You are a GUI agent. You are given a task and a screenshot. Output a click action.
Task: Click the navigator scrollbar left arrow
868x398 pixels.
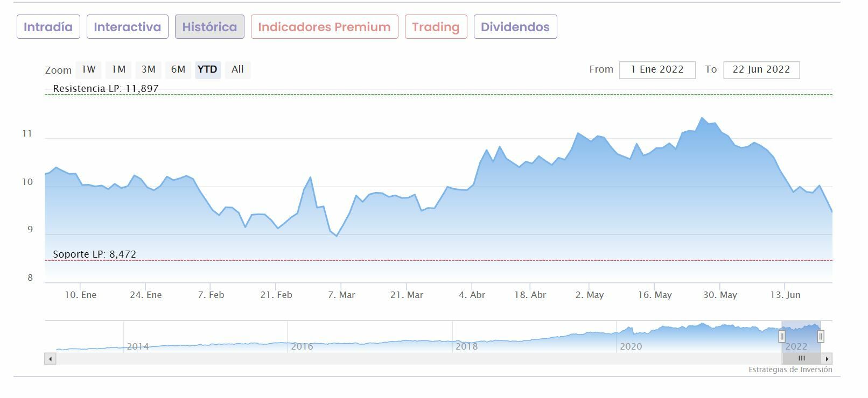(x=51, y=359)
